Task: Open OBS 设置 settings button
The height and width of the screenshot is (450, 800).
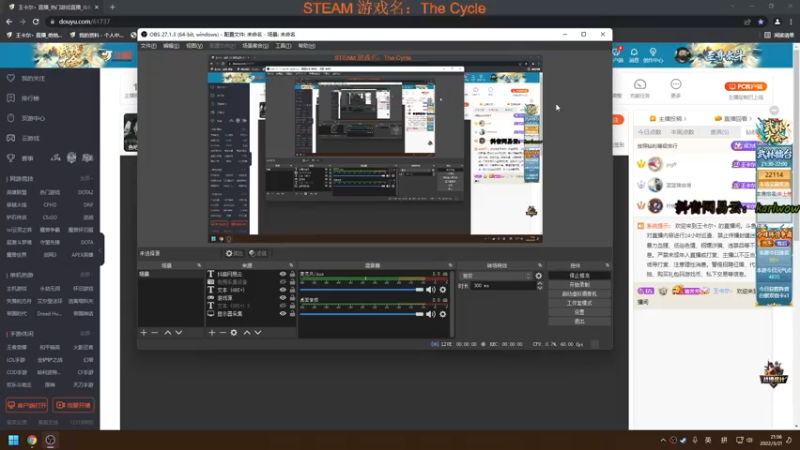Action: [579, 312]
